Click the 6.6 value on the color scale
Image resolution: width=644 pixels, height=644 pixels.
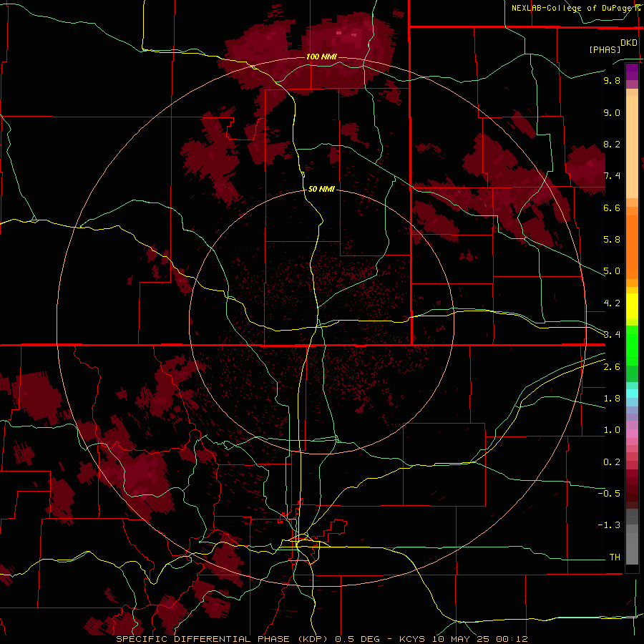coord(612,208)
